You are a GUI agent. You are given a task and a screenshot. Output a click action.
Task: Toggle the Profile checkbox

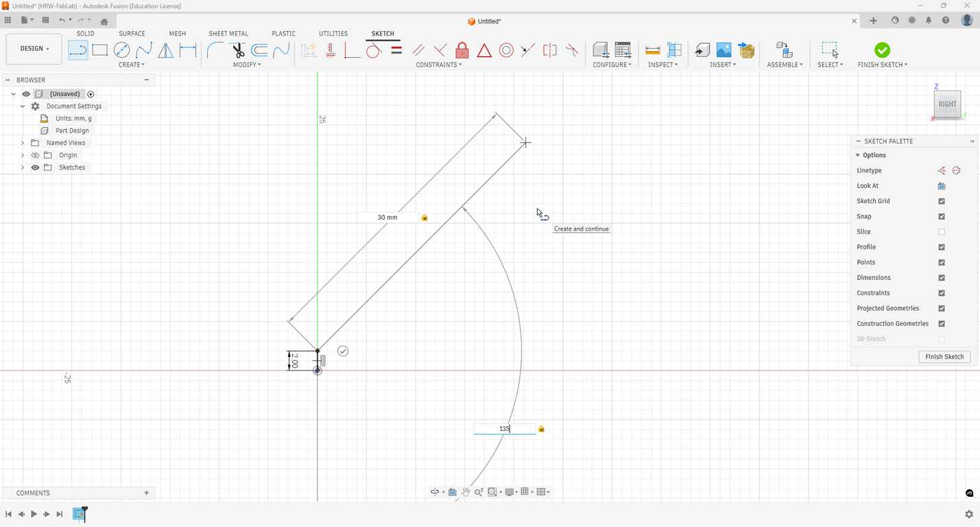(x=942, y=247)
